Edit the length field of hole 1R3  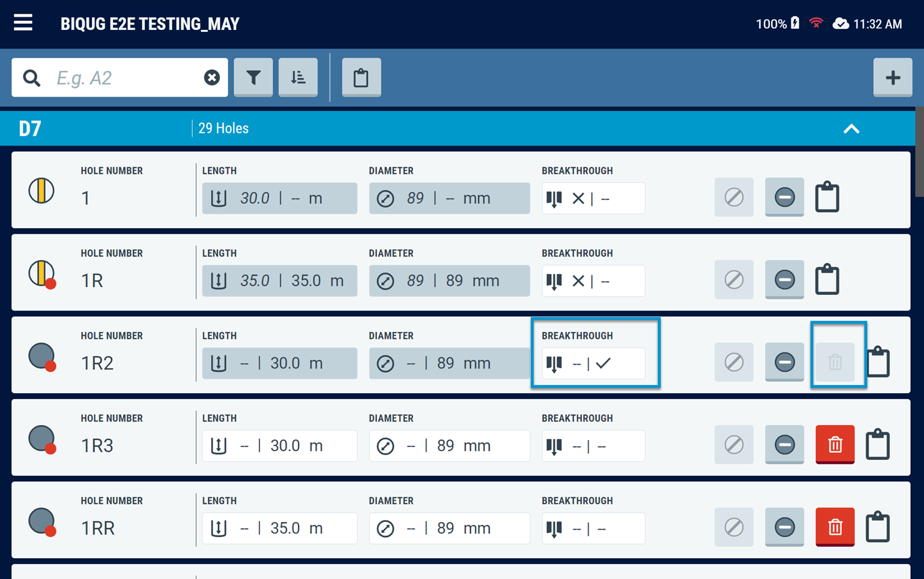pyautogui.click(x=280, y=446)
